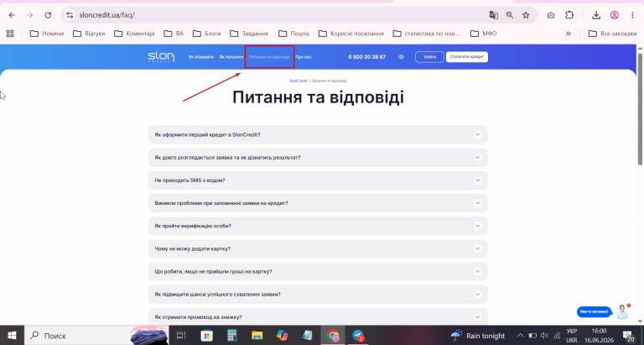Click the camera screenshot extension icon
The width and height of the screenshot is (644, 345).
click(x=551, y=15)
